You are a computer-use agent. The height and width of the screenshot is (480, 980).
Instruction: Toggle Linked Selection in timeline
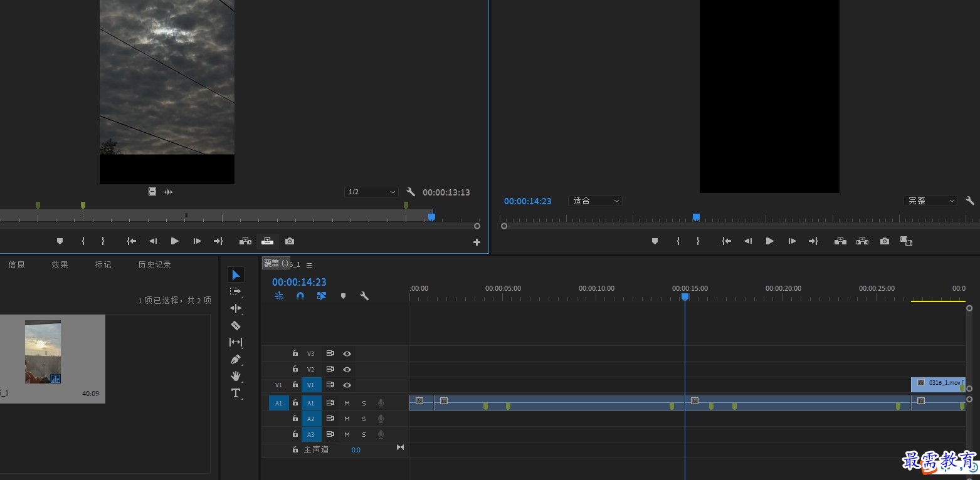pyautogui.click(x=322, y=296)
